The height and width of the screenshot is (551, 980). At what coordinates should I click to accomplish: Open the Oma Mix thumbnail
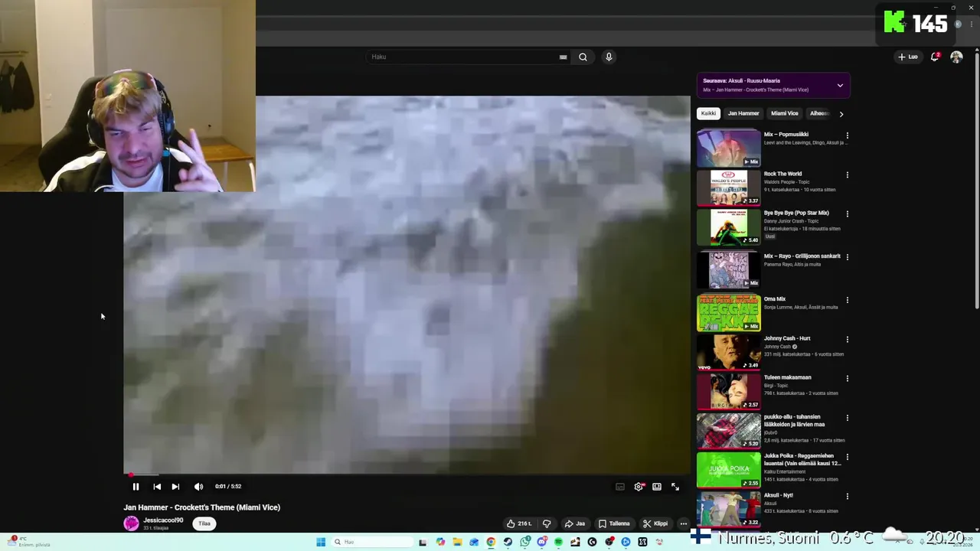pyautogui.click(x=729, y=313)
